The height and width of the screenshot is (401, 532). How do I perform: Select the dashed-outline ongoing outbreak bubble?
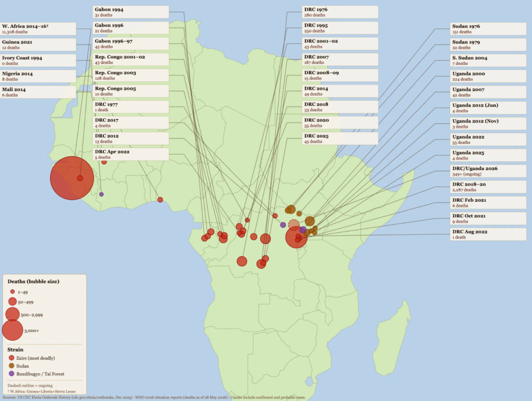tap(294, 225)
